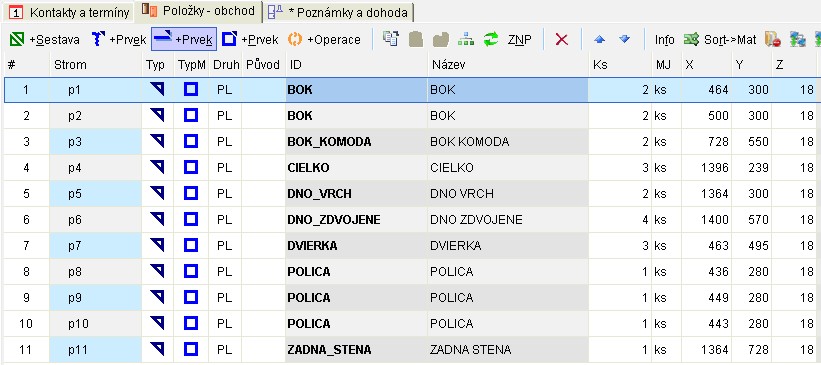Viewport: 821px width, 365px height.
Task: Click the +Operace orange ring icon
Action: tap(295, 39)
